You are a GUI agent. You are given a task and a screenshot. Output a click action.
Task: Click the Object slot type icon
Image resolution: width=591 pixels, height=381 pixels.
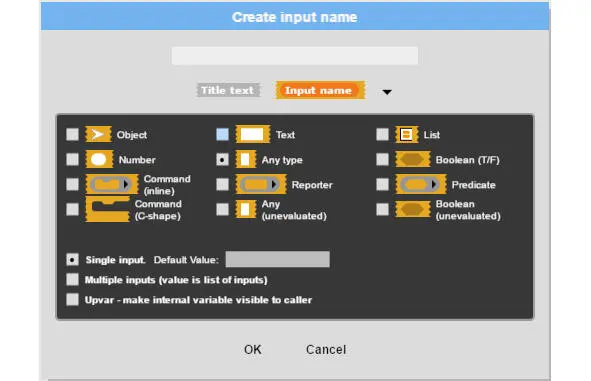98,134
